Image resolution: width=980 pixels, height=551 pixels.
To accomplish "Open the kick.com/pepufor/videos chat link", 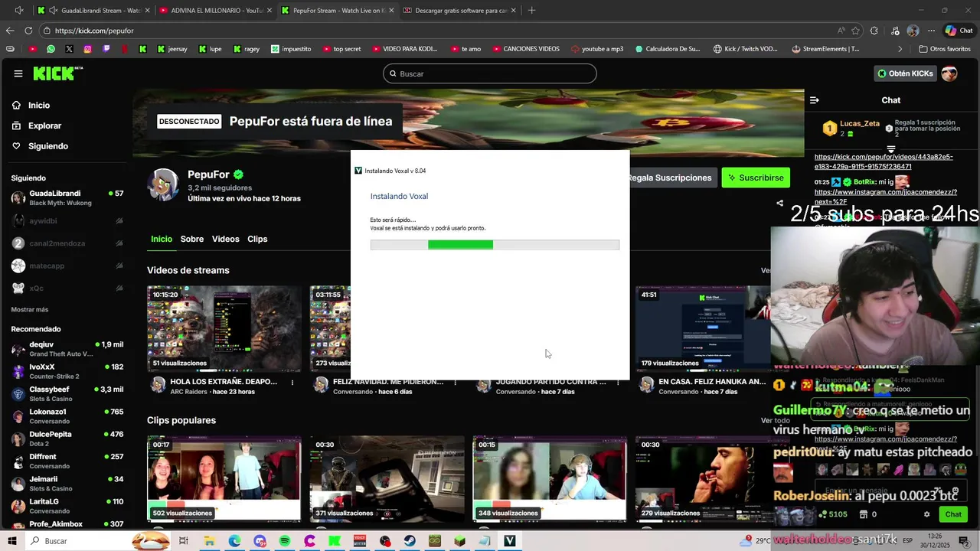I will [884, 161].
